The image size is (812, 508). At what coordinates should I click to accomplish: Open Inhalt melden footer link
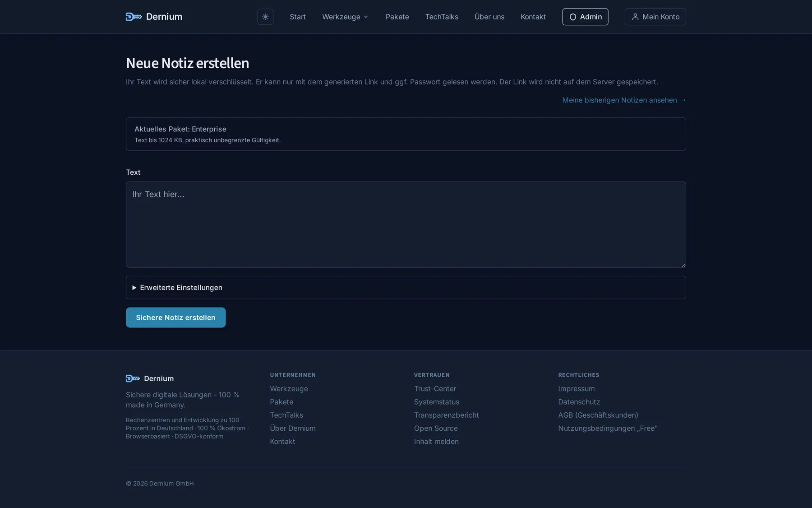point(436,442)
